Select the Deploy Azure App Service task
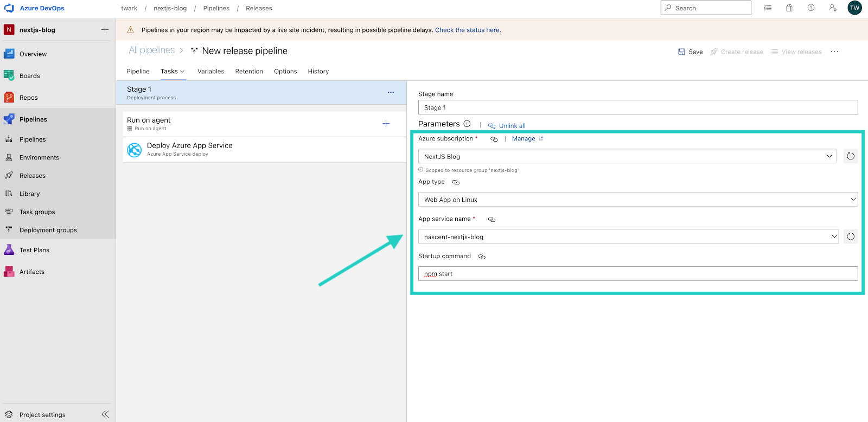The image size is (868, 422). pos(265,150)
